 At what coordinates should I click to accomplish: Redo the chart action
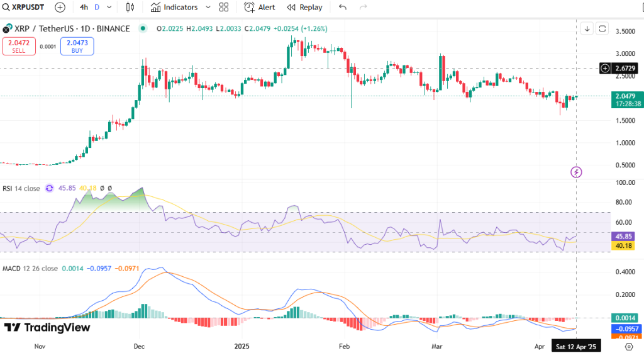point(363,7)
